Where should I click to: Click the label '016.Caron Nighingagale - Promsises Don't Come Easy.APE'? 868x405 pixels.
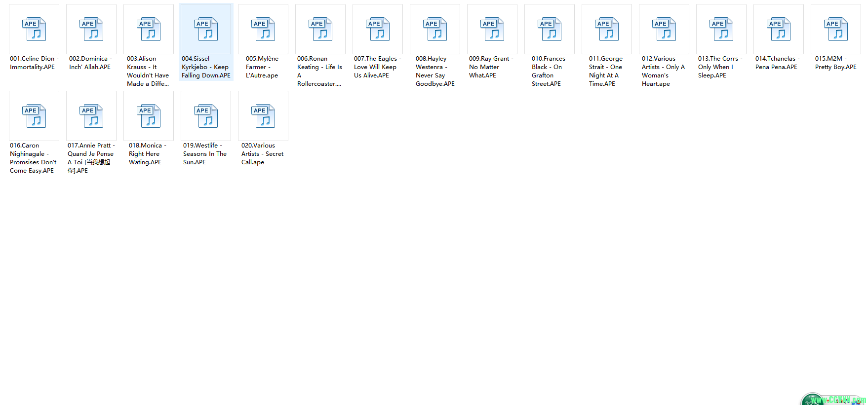(x=33, y=158)
